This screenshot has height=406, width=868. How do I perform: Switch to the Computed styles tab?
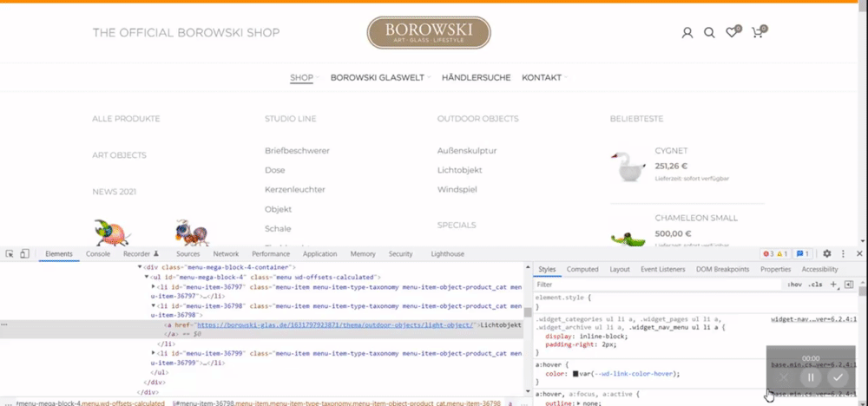(x=582, y=270)
